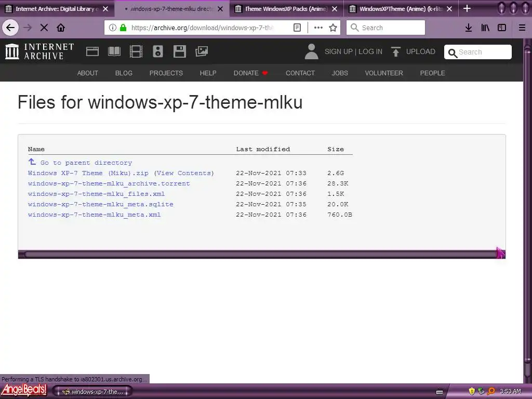Viewport: 532px width, 399px height.
Task: Open windows-xp-7-theme-mlku_meta.sqlite link
Action: [x=100, y=204]
